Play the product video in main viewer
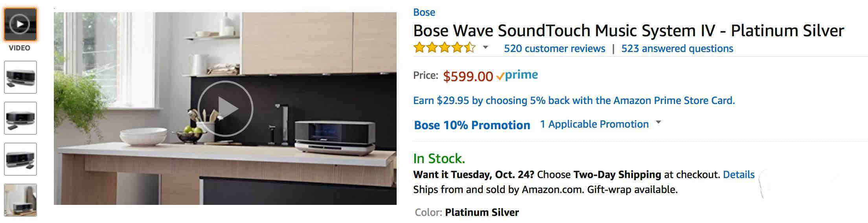Image resolution: width=868 pixels, height=223 pixels. (225, 108)
